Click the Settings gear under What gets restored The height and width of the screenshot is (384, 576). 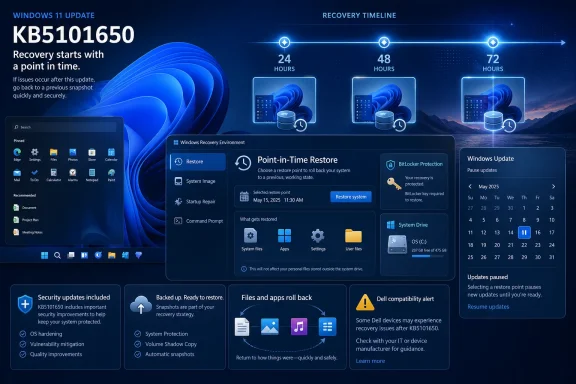tap(318, 236)
